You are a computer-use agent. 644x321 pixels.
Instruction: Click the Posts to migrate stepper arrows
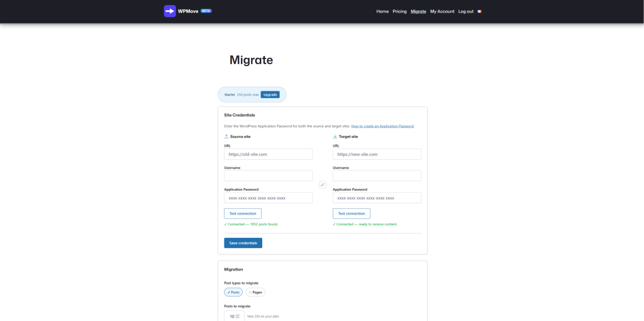point(237,317)
